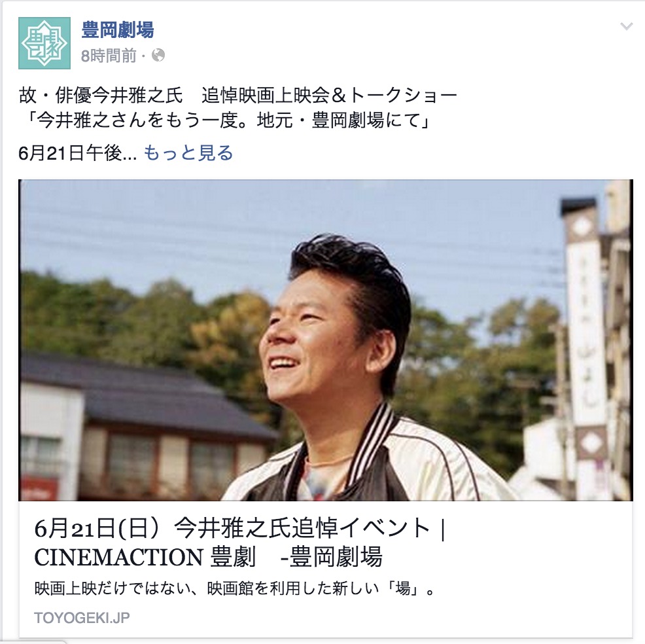
Task: Click the globe public-audience icon
Action: (x=158, y=55)
